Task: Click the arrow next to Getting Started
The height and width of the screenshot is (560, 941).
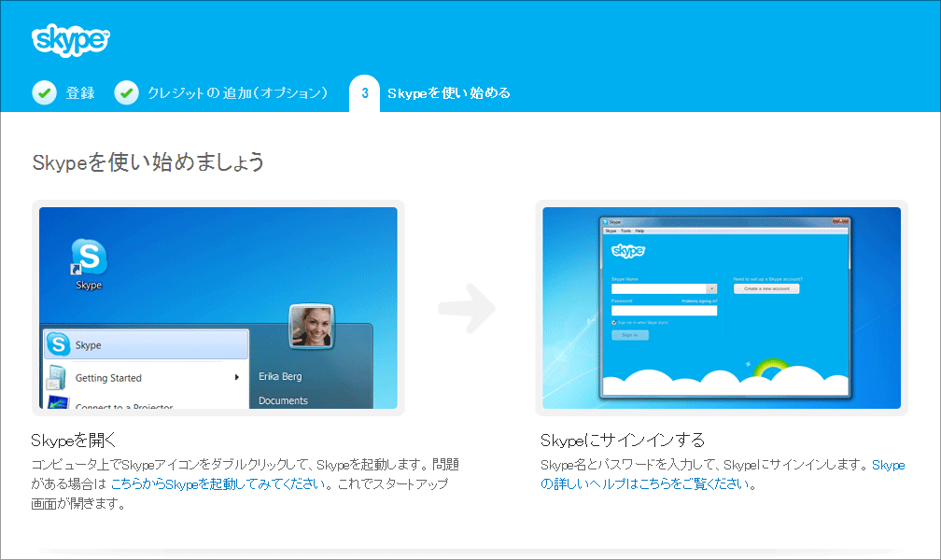Action: pos(237,378)
